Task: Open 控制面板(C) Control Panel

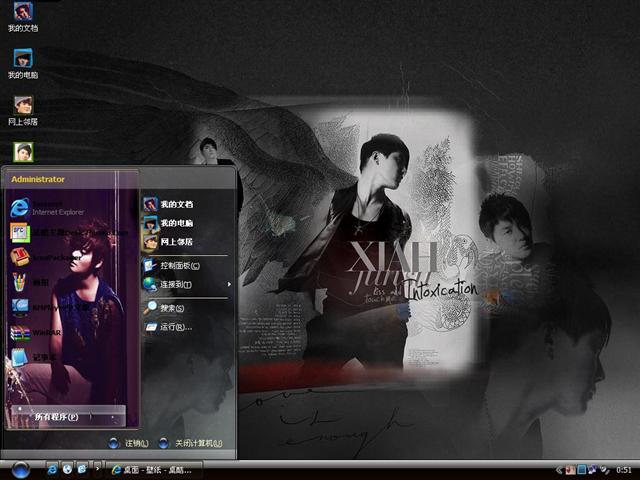Action: [x=171, y=266]
